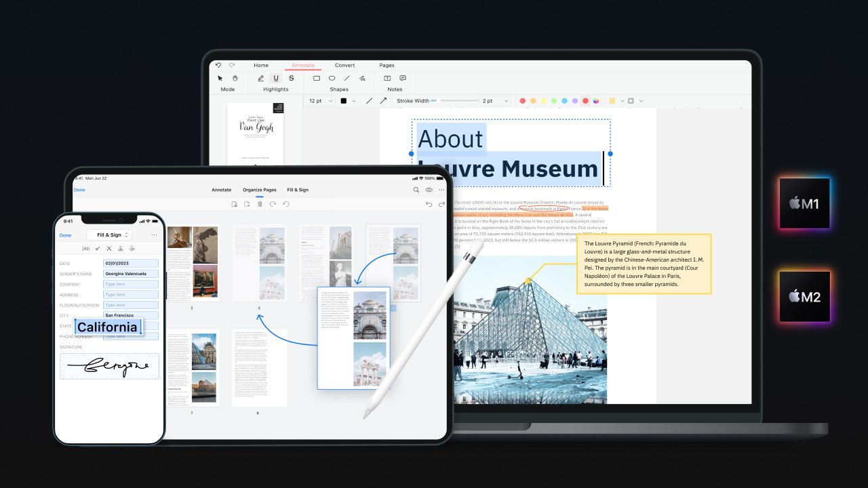Open the Organize Pages tab on iPad
This screenshot has height=488, width=868.
point(260,190)
